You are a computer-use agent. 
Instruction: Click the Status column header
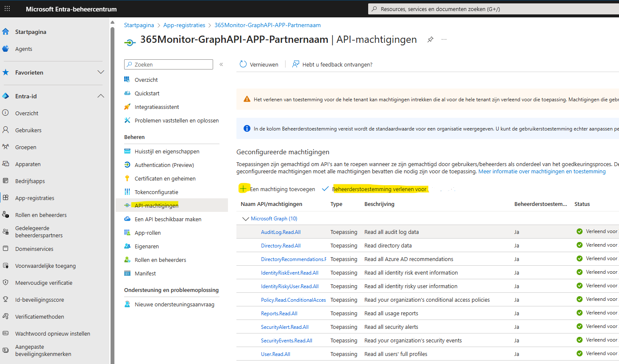click(582, 204)
